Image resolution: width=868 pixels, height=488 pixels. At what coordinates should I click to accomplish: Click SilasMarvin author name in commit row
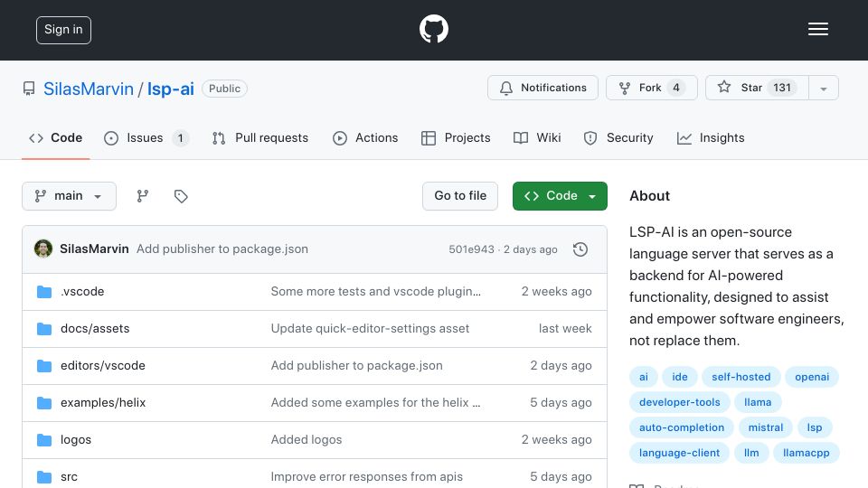94,249
